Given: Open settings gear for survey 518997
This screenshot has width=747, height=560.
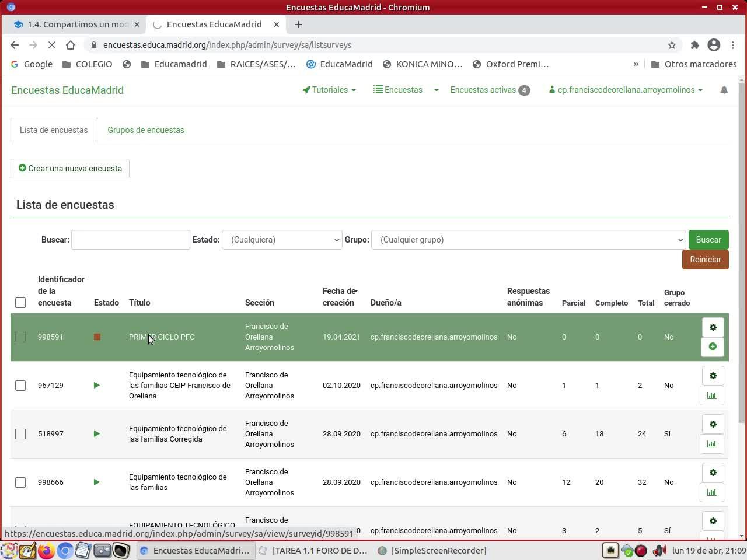Looking at the screenshot, I should [x=713, y=424].
